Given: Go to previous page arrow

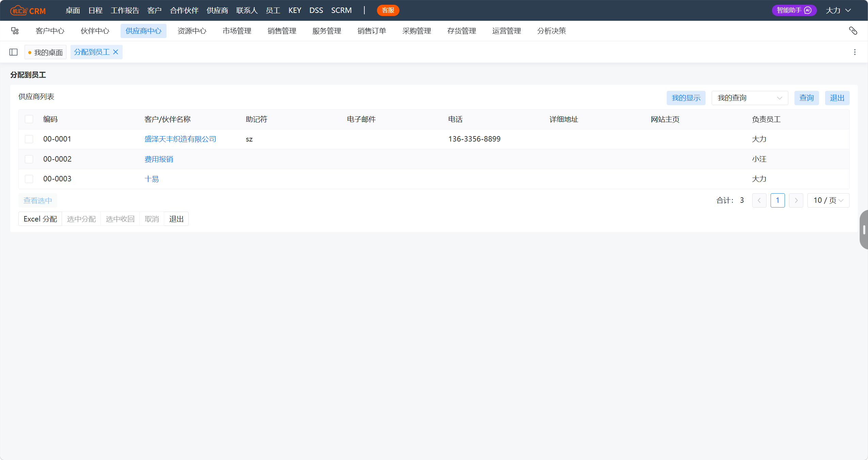Looking at the screenshot, I should point(759,200).
